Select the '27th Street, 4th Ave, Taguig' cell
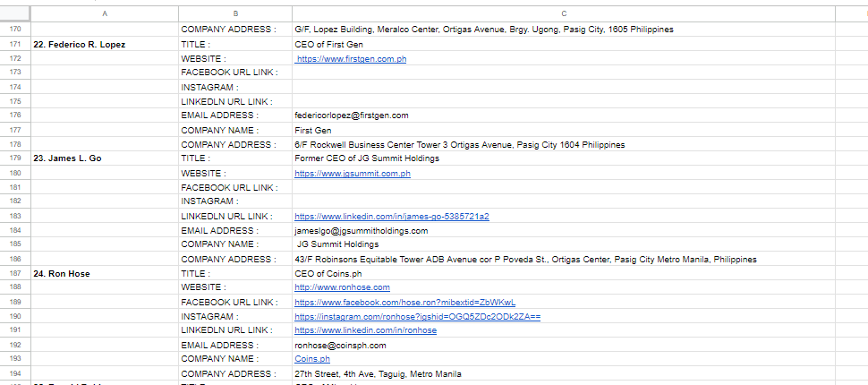Screen dimensions: 868x385 click(x=564, y=373)
